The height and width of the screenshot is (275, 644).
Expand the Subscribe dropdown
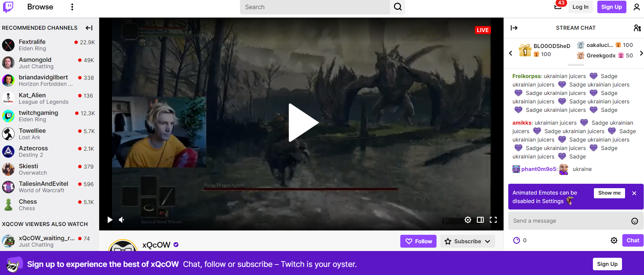click(468, 241)
